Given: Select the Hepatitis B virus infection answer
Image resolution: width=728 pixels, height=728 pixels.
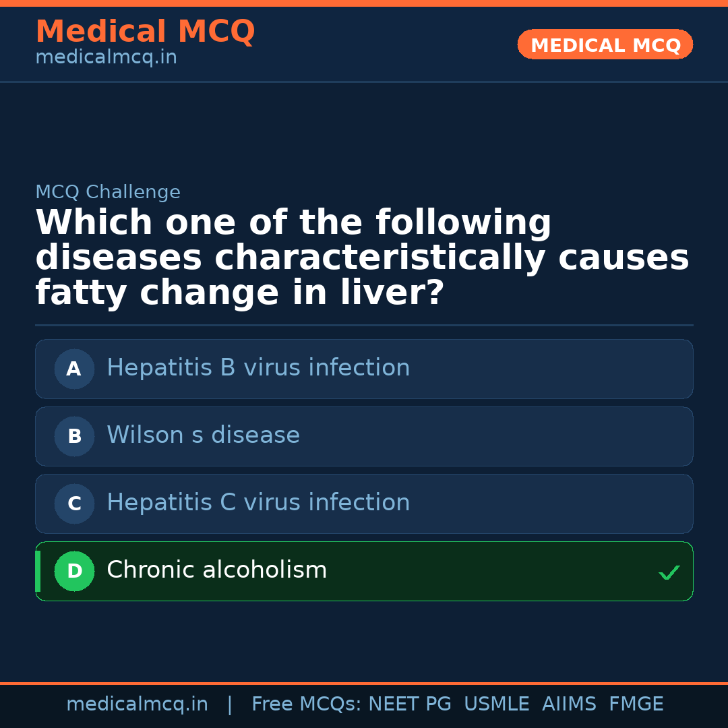Looking at the screenshot, I should tap(258, 368).
